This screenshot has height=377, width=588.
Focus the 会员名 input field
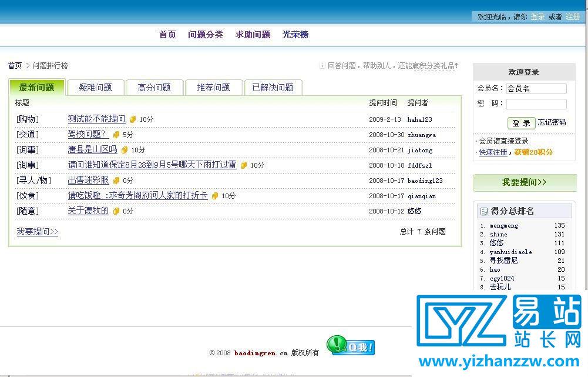coord(536,89)
